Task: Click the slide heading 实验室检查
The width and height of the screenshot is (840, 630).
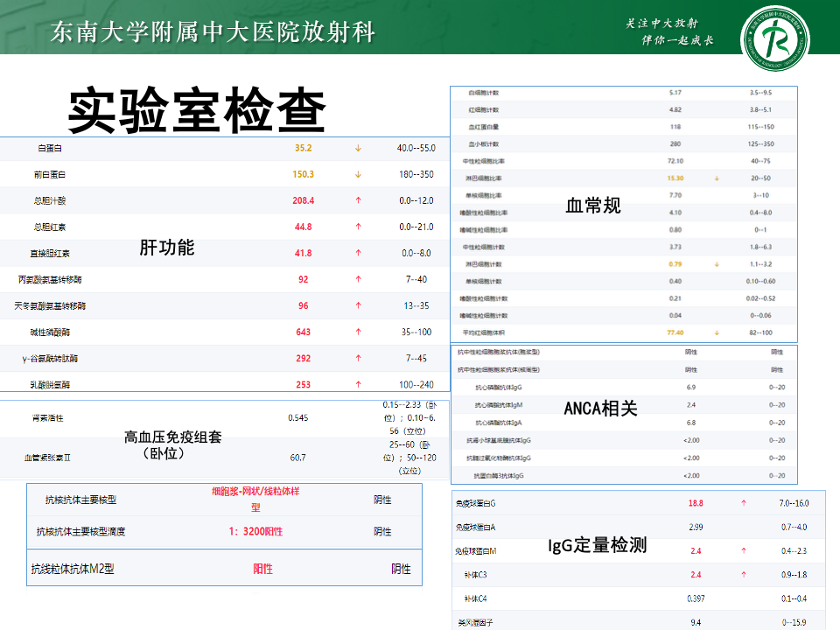Action: (x=197, y=110)
